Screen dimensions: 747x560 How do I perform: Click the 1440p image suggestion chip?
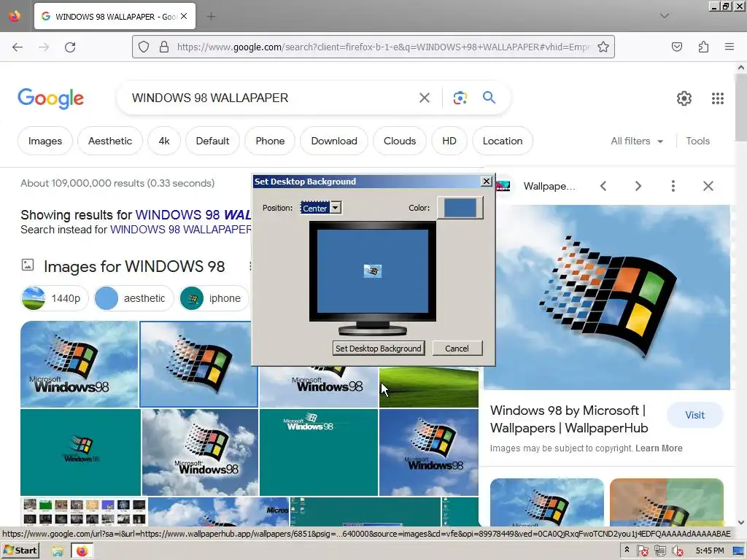point(55,298)
